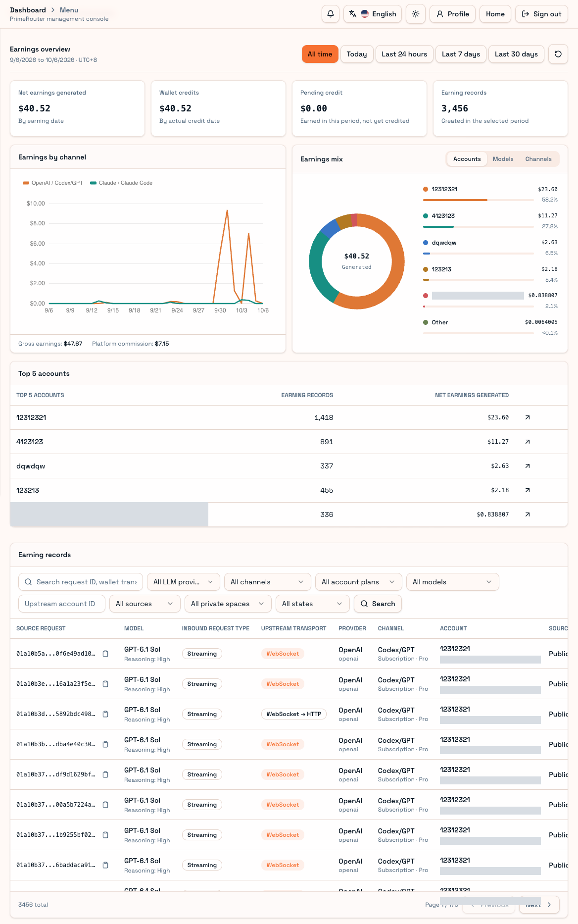Open account 123213 details arrow
This screenshot has width=578, height=924.
tap(528, 490)
